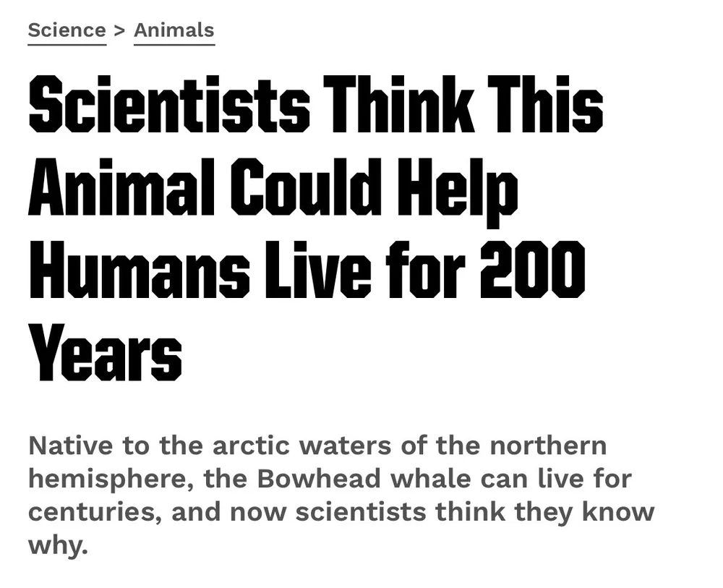Click the word "Native" in the subheading
The width and height of the screenshot is (723, 588).
71,446
